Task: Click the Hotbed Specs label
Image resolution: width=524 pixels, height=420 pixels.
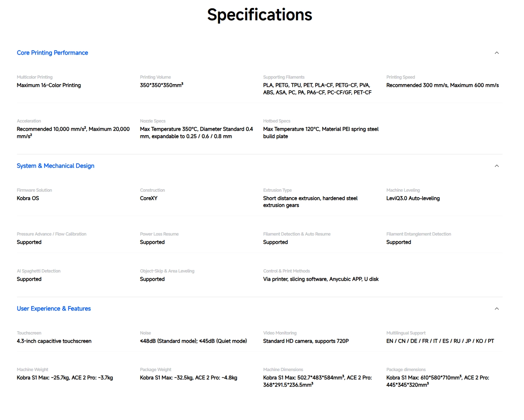Action: coord(276,121)
